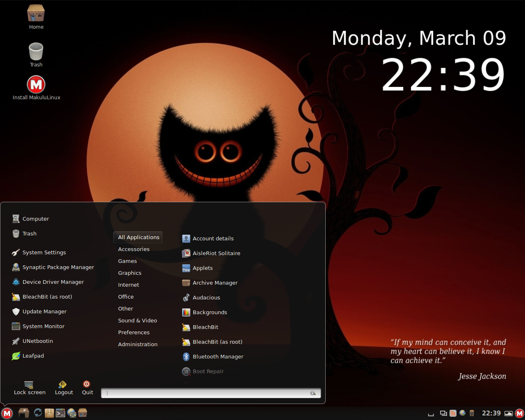525x420 pixels.
Task: Open Leafpad text editor
Action: 28,356
